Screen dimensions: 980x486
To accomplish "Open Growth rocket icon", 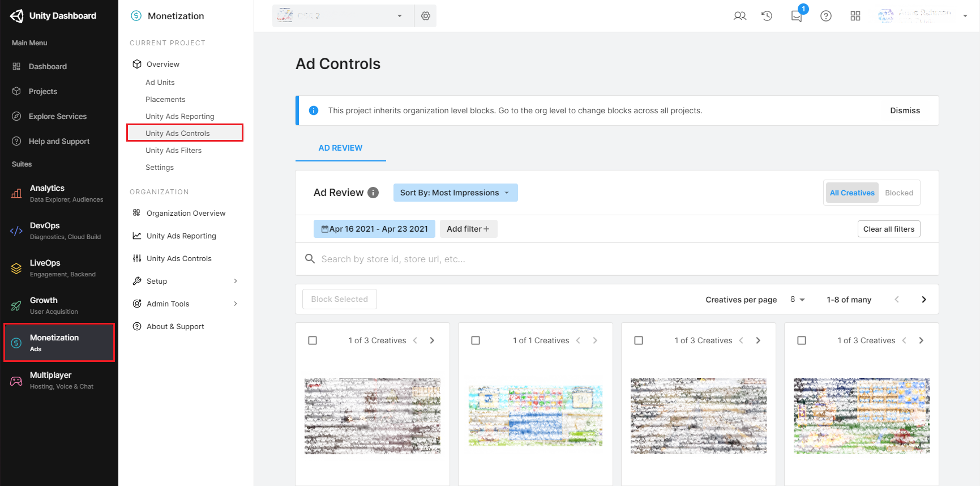I will coord(16,306).
